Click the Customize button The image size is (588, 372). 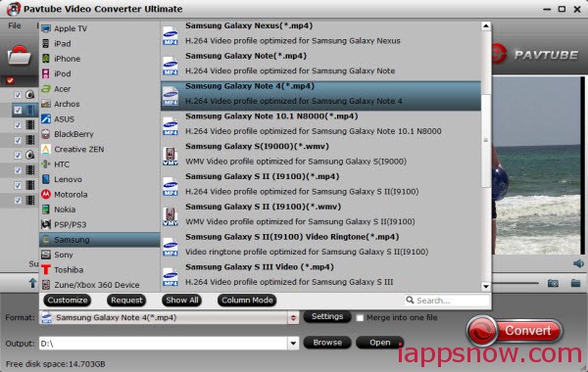pos(67,301)
